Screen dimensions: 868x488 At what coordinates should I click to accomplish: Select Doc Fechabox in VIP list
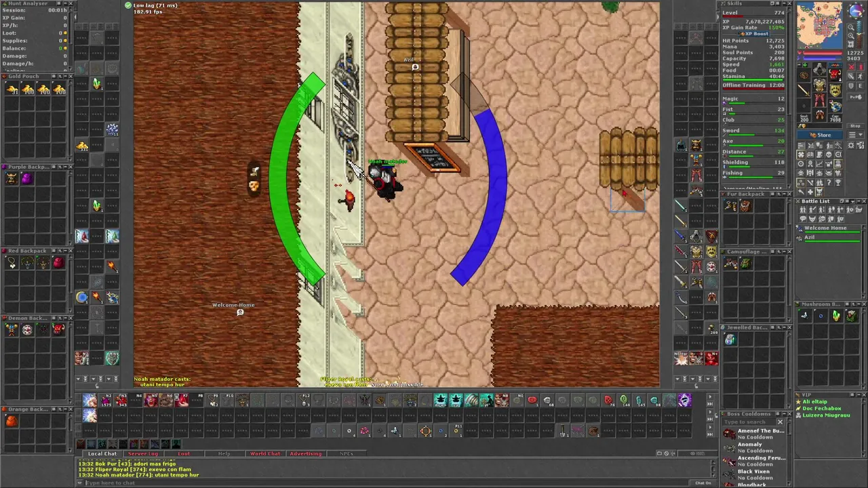822,408
